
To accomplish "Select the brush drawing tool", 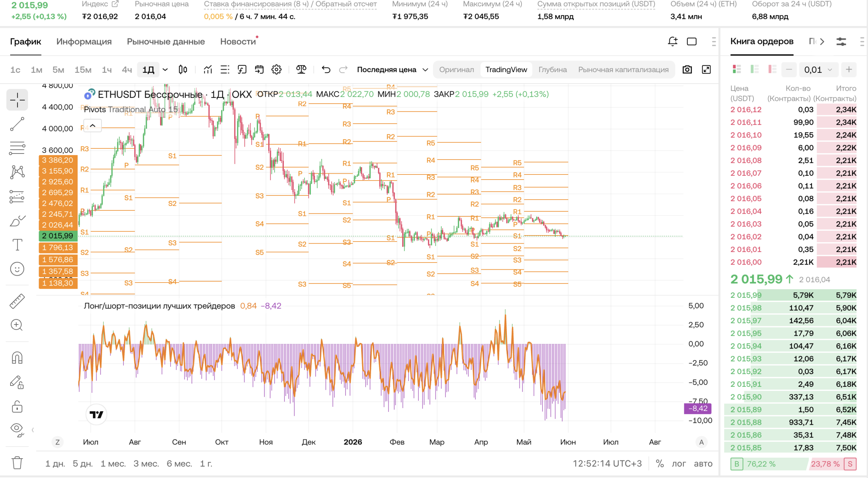I will click(17, 221).
